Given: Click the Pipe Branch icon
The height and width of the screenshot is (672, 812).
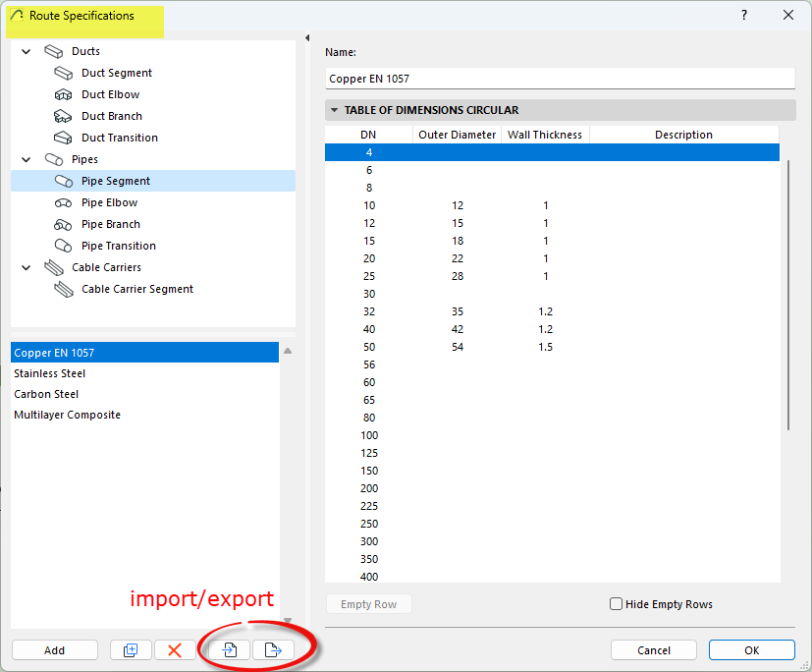Looking at the screenshot, I should click(x=63, y=224).
